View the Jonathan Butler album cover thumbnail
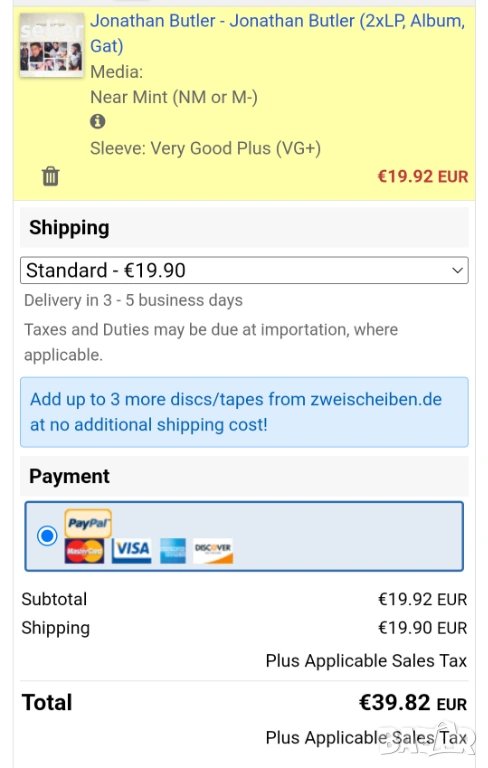This screenshot has width=488, height=768. 51,45
